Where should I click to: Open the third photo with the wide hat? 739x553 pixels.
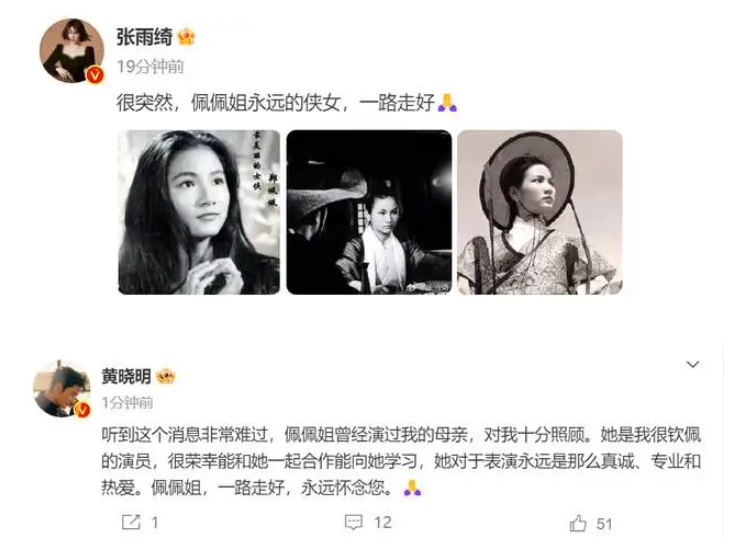(540, 212)
